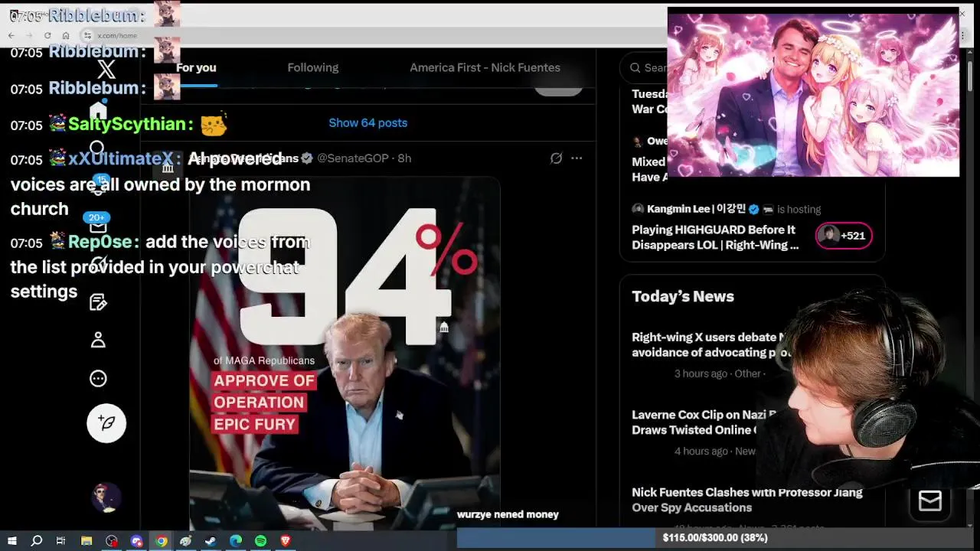This screenshot has width=980, height=551.
Task: Click Show 64 posts
Action: click(367, 122)
